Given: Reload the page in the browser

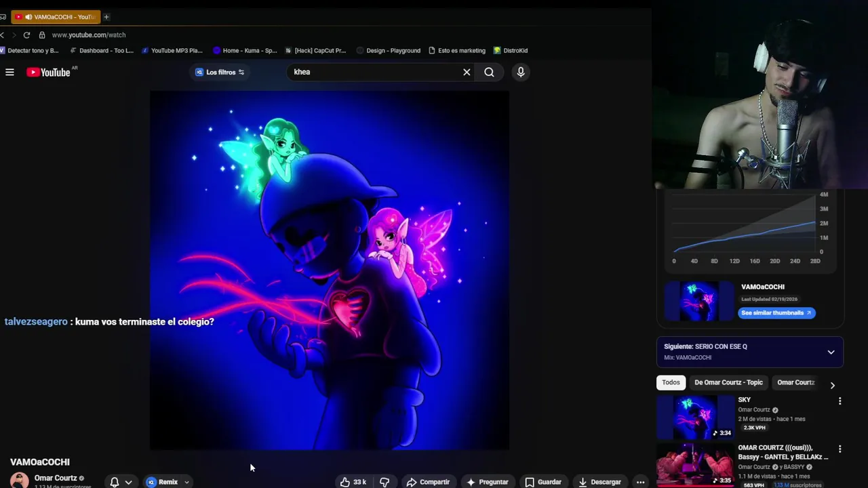Looking at the screenshot, I should [26, 35].
